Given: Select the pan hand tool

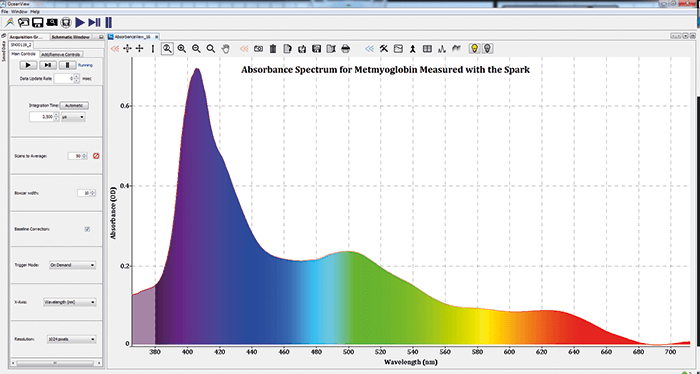Looking at the screenshot, I should coord(226,49).
